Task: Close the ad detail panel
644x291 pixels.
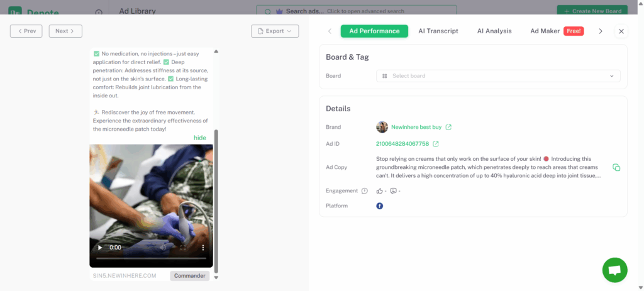Action: pos(621,31)
